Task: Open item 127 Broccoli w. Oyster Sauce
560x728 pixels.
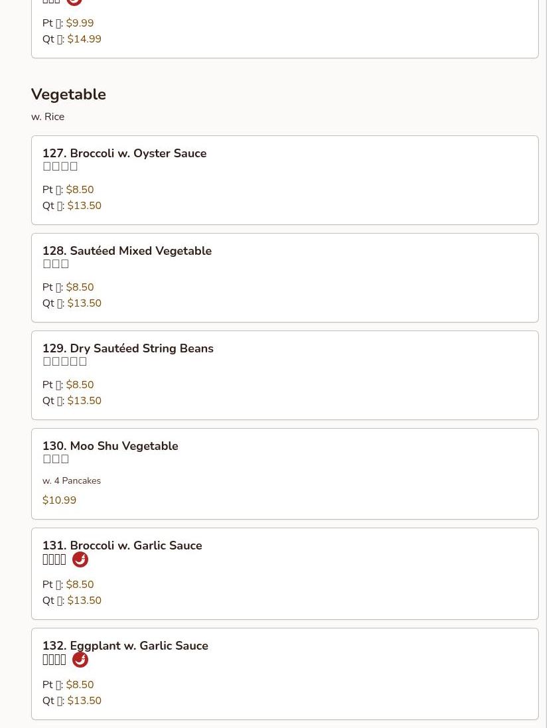Action: (124, 153)
